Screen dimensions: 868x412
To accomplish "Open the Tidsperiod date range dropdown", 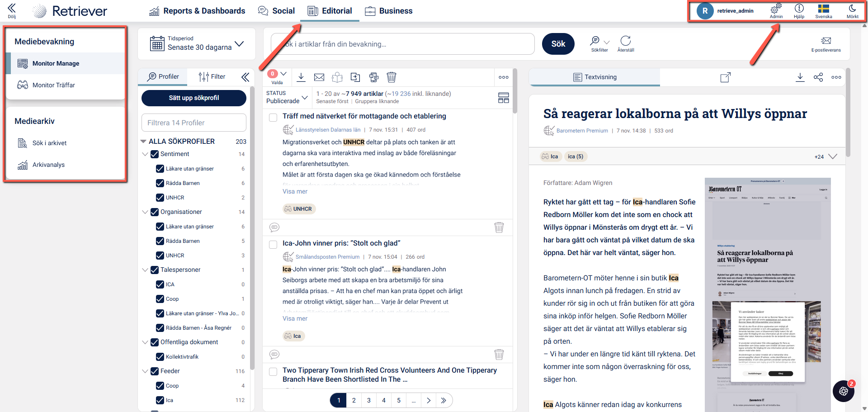I will pos(197,44).
